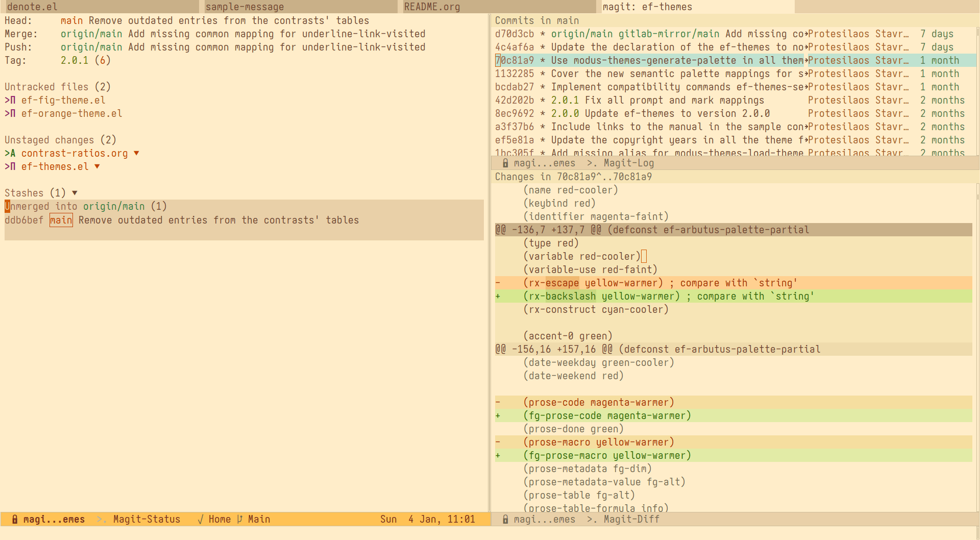Expand the ef-themes.el unstaged change arrow
The width and height of the screenshot is (980, 540).
pos(97,166)
